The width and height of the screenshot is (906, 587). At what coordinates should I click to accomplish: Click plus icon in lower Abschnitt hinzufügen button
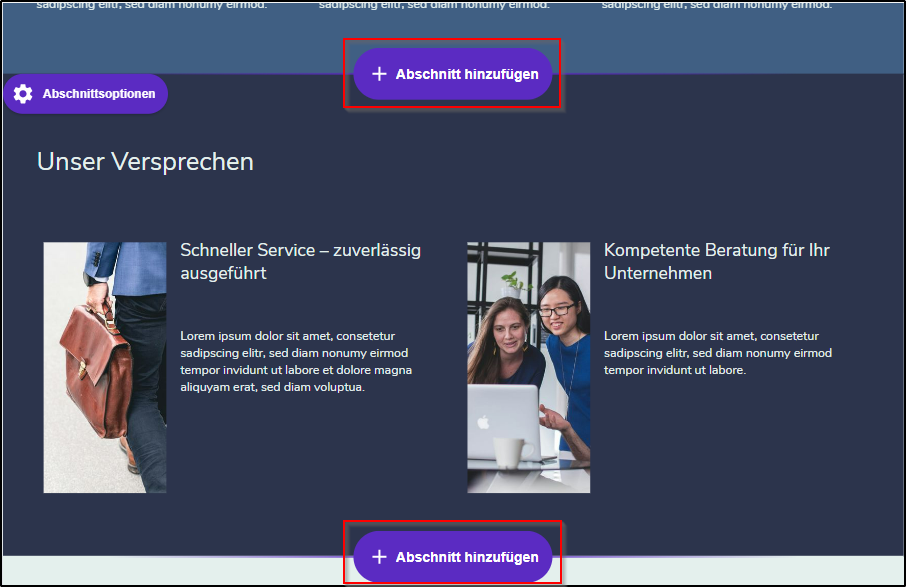tap(379, 557)
